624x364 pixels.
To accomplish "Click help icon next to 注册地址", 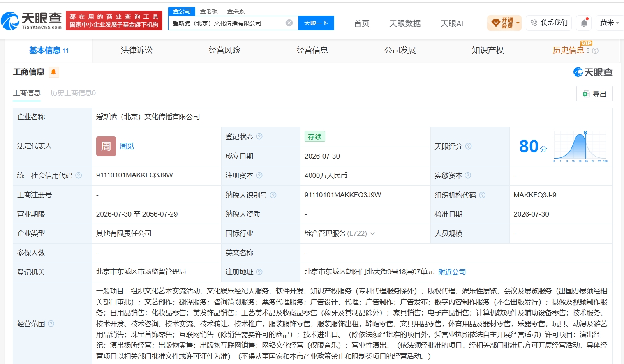I will [x=259, y=272].
